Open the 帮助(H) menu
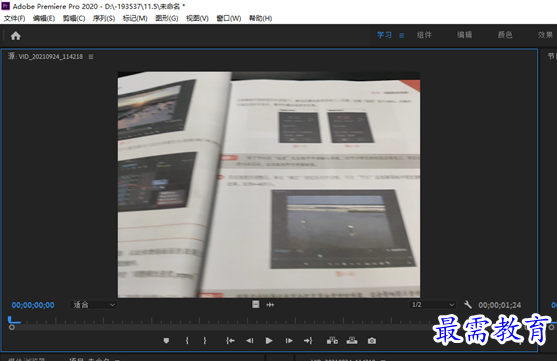Viewport: 557px width, 361px height. [x=260, y=18]
